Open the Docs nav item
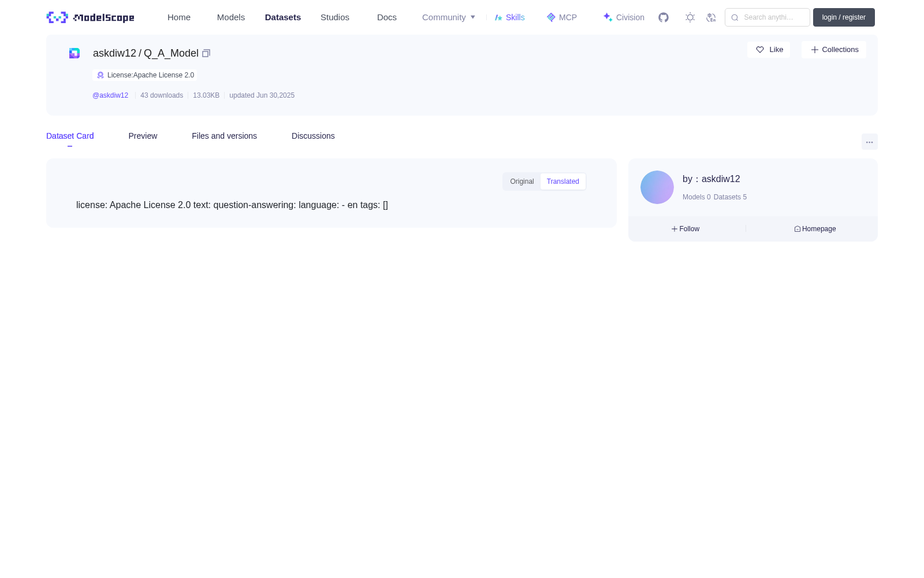 [x=387, y=17]
